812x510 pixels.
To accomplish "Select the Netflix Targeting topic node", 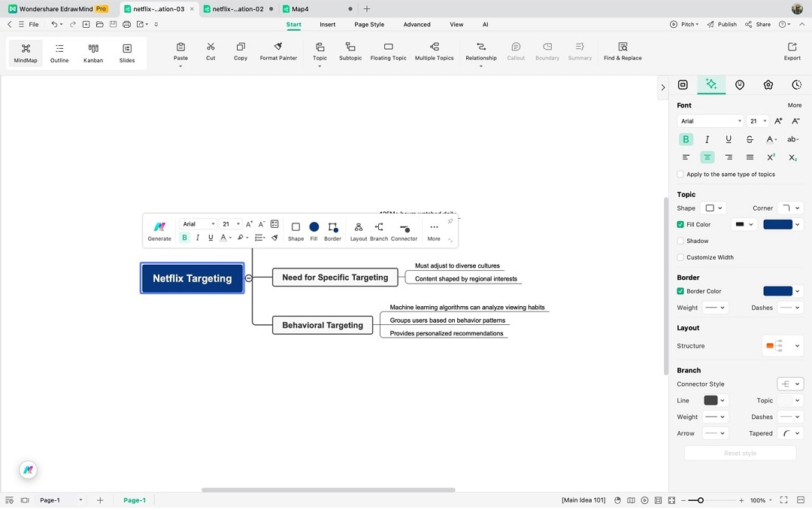I will 192,278.
